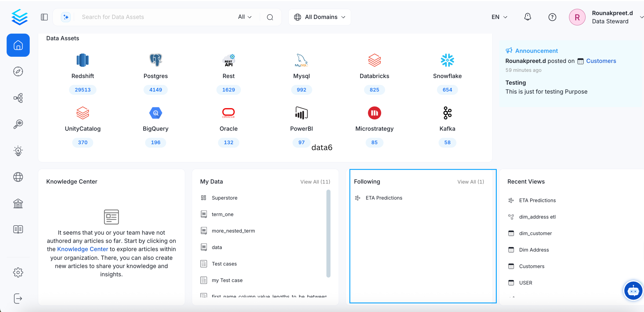Expand the EN language dropdown
This screenshot has width=644, height=312.
tap(499, 17)
